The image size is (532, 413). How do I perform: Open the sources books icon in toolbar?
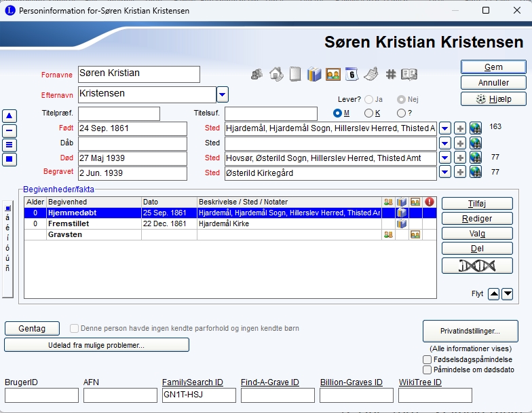coord(313,74)
